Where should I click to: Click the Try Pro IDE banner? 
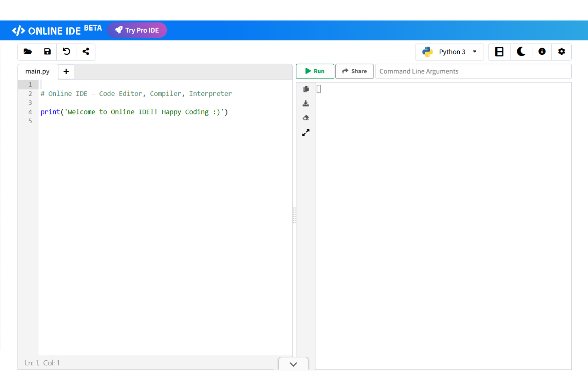click(x=137, y=30)
